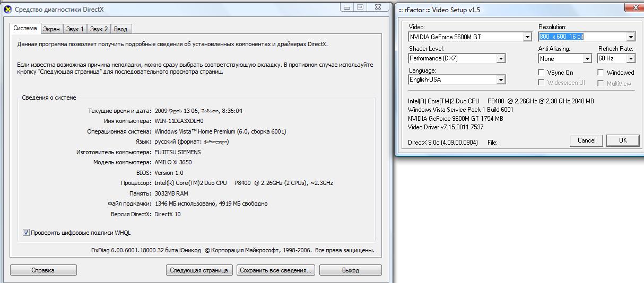Screen dimensions: 644x283
Task: Expand the Shader Level dropdown
Action: (x=500, y=59)
